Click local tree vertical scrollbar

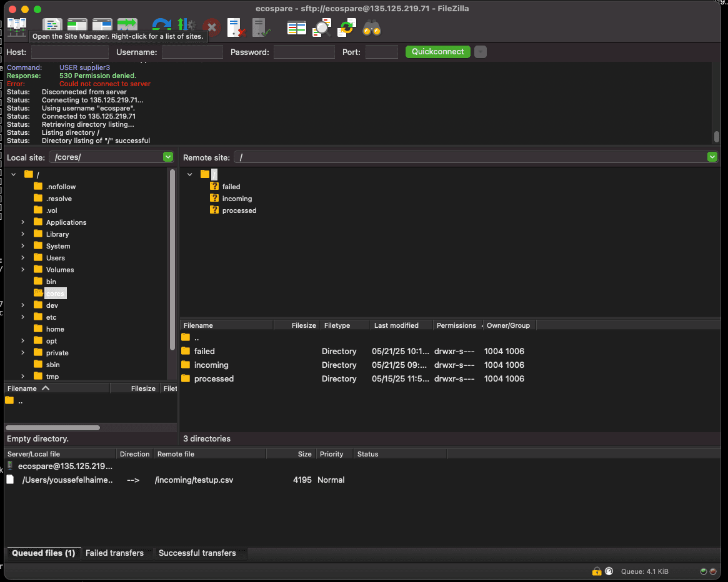point(172,260)
